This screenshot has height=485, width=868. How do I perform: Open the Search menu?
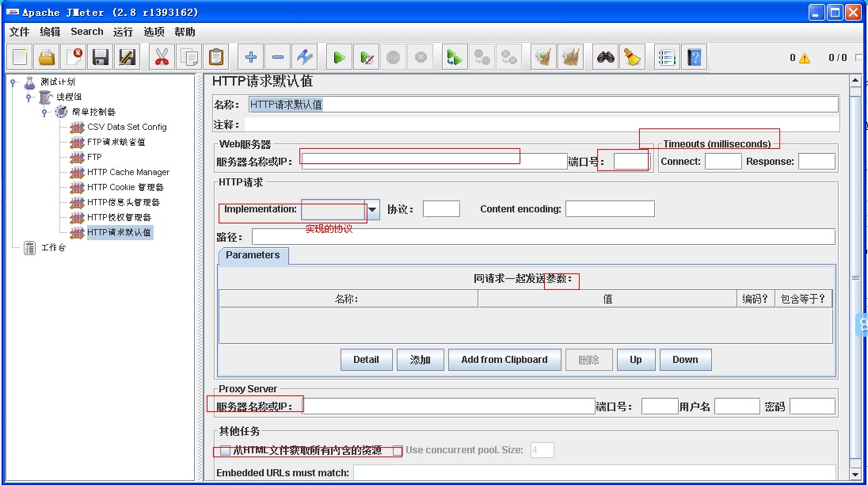(x=87, y=32)
